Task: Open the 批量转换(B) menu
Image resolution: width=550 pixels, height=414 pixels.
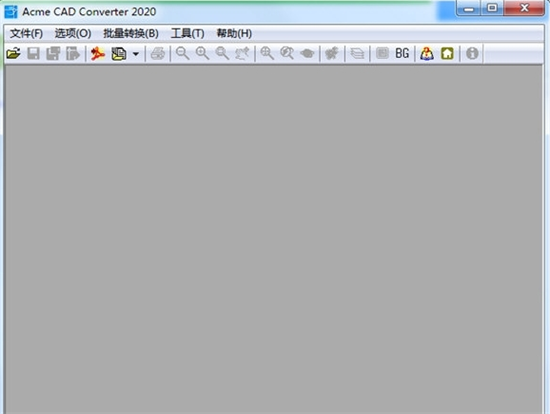Action: tap(131, 34)
